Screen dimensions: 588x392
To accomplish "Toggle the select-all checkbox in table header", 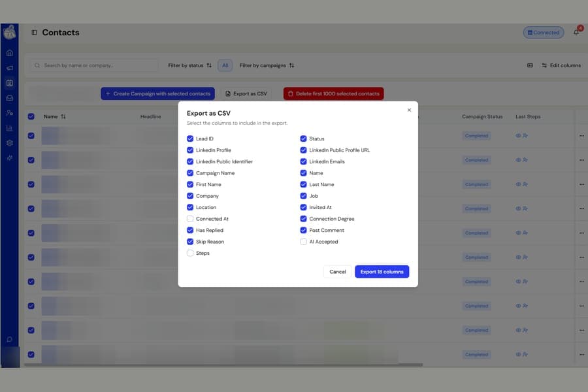I will [x=31, y=117].
